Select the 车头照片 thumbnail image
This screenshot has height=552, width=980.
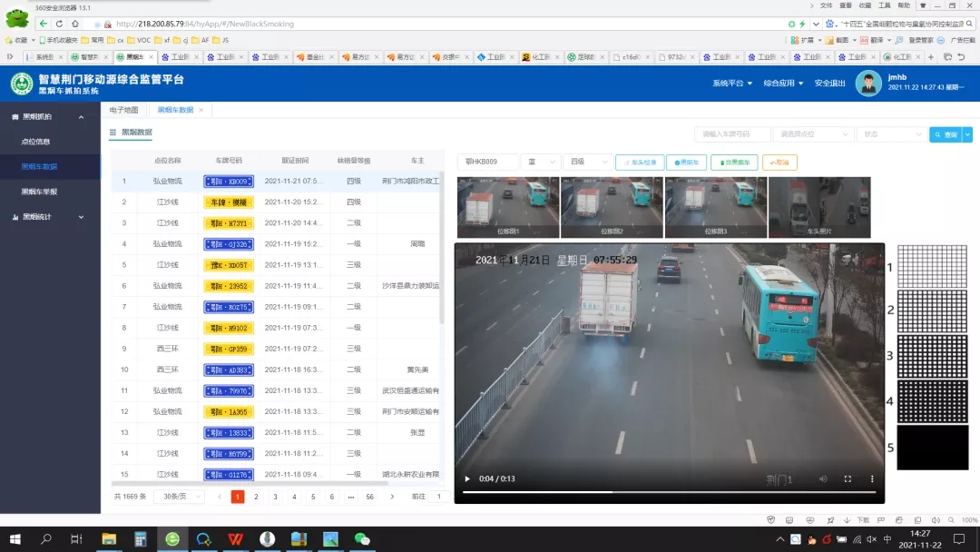tap(819, 208)
